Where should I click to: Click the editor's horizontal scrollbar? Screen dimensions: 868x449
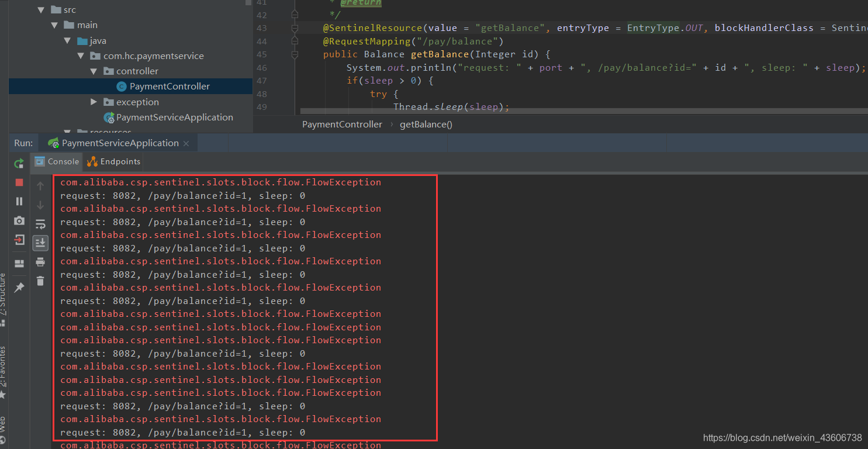point(583,111)
